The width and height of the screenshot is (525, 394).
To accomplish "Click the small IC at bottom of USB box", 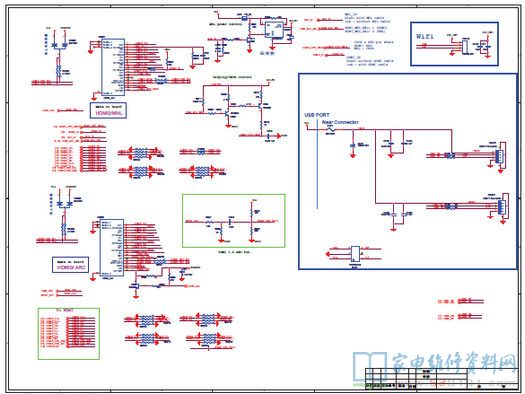I will [x=355, y=254].
